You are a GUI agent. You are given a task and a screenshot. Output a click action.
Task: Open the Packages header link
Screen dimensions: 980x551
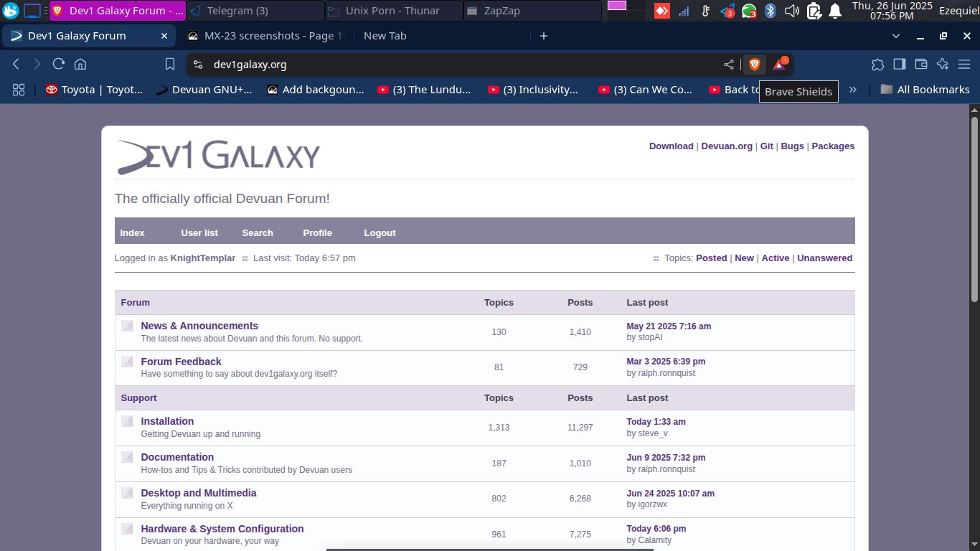[x=833, y=146]
